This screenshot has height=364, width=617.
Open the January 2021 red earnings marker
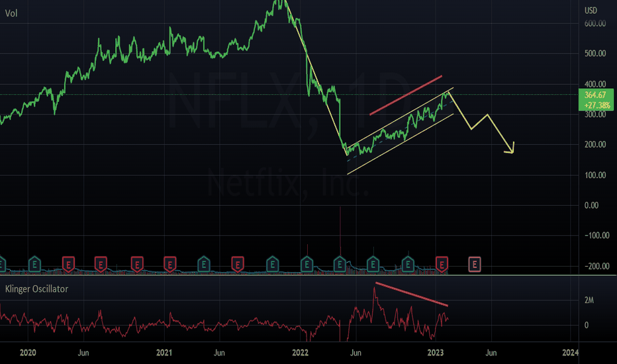pyautogui.click(x=169, y=265)
